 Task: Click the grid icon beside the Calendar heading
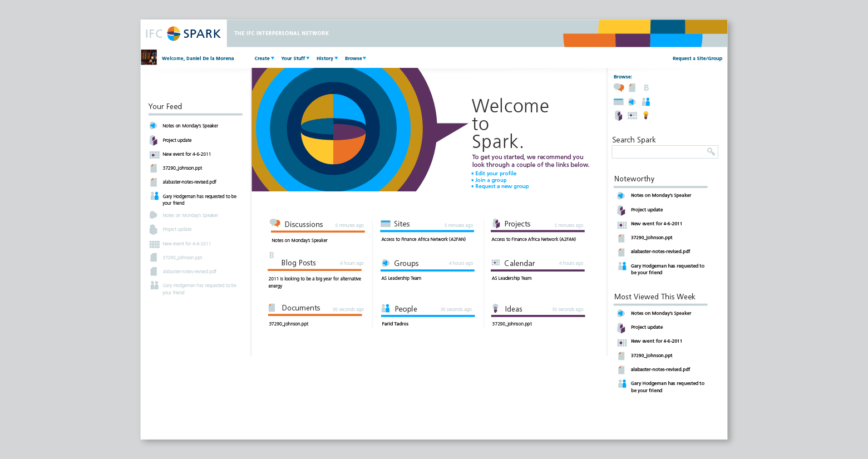pos(496,263)
